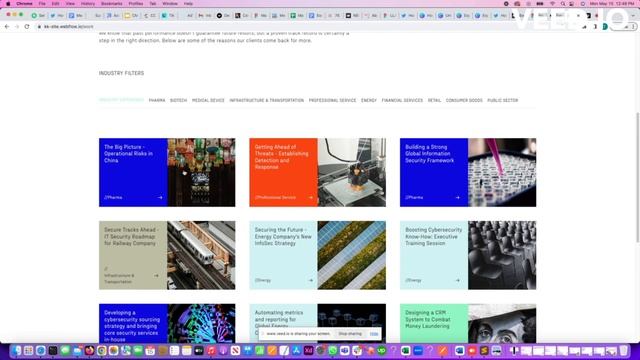Open Podcasts from the dock
This screenshot has width=640, height=360.
tap(223, 351)
